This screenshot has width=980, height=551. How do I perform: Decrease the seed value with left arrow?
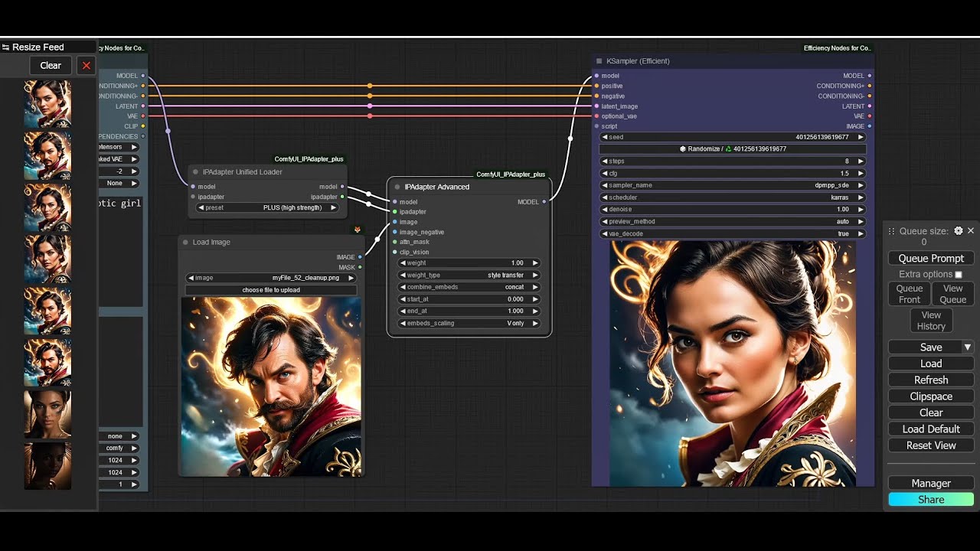click(604, 137)
